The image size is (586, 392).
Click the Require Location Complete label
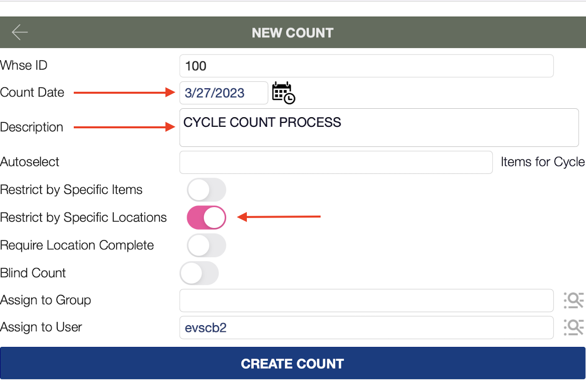(x=77, y=245)
